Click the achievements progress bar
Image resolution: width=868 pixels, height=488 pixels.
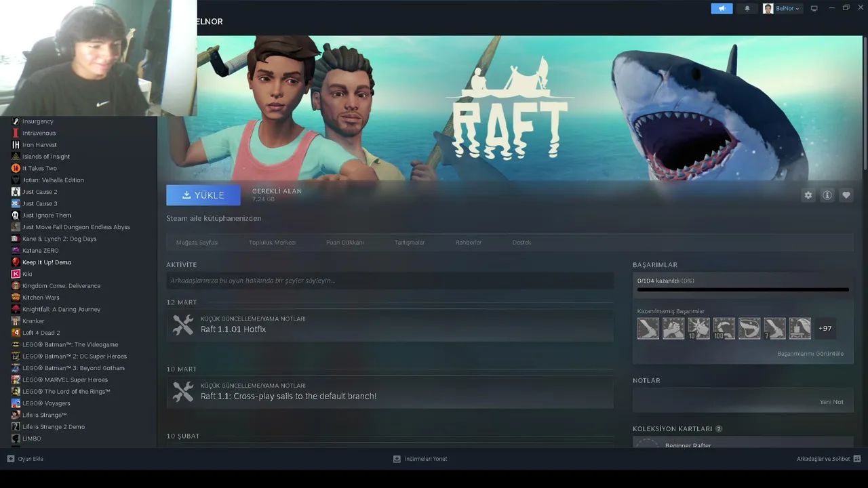click(743, 290)
